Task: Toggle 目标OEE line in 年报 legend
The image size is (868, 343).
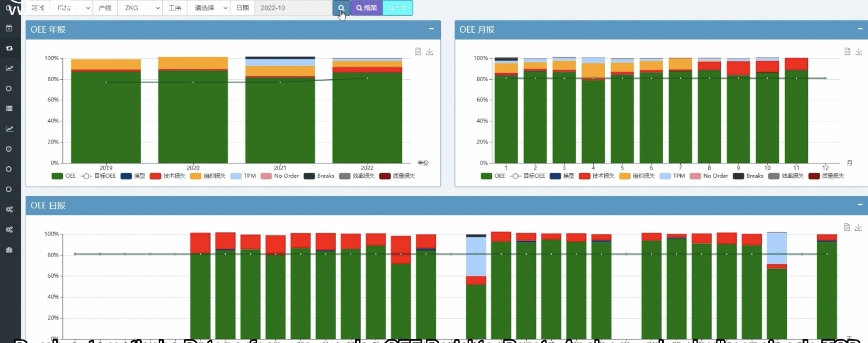Action: pyautogui.click(x=98, y=176)
